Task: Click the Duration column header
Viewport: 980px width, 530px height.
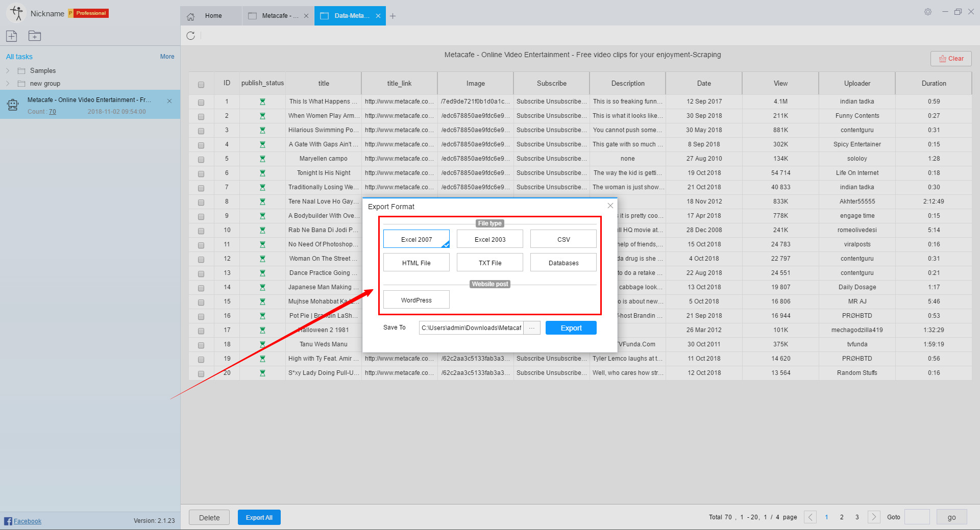Action: 934,83
